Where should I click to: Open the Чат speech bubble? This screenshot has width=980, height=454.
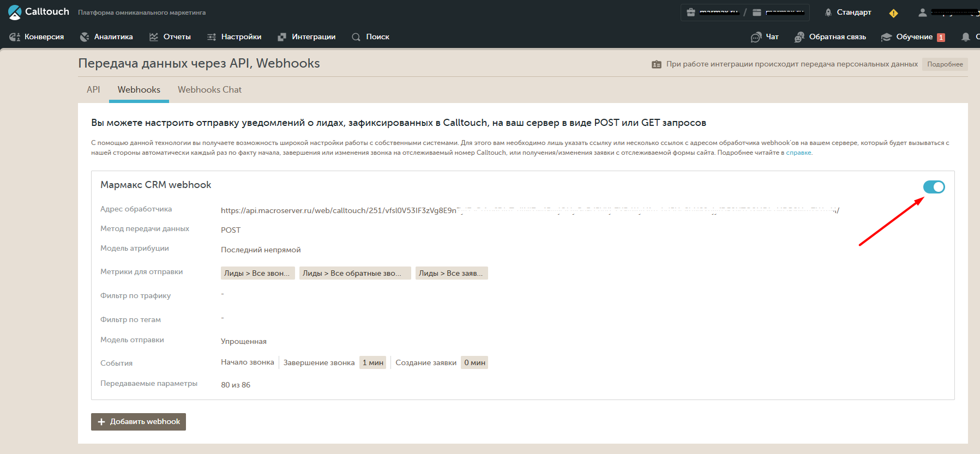[756, 37]
